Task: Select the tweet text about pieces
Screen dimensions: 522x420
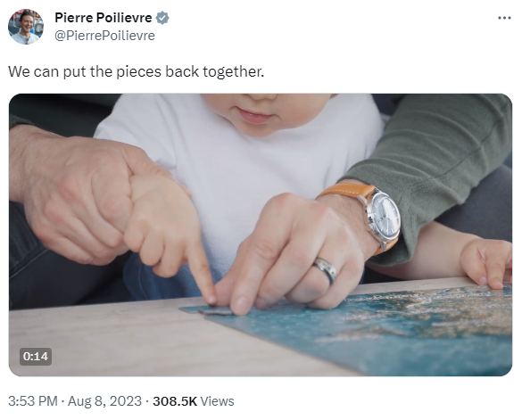Action: point(137,71)
